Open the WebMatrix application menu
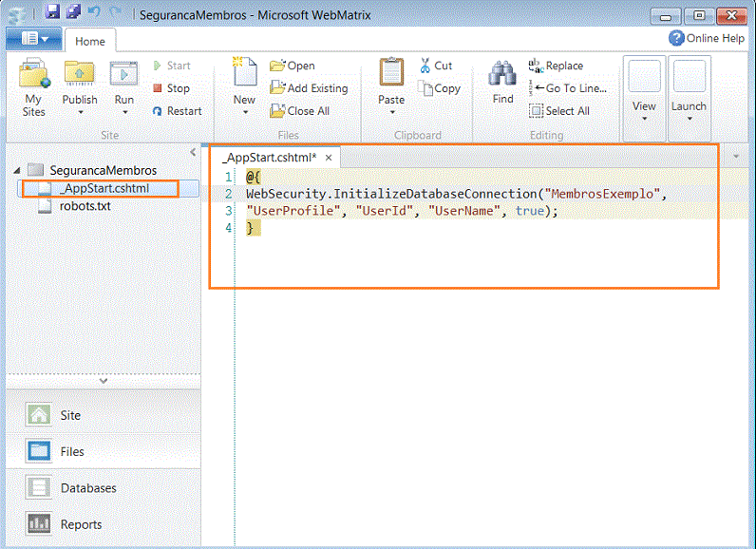Image resolution: width=756 pixels, height=549 pixels. pos(34,39)
